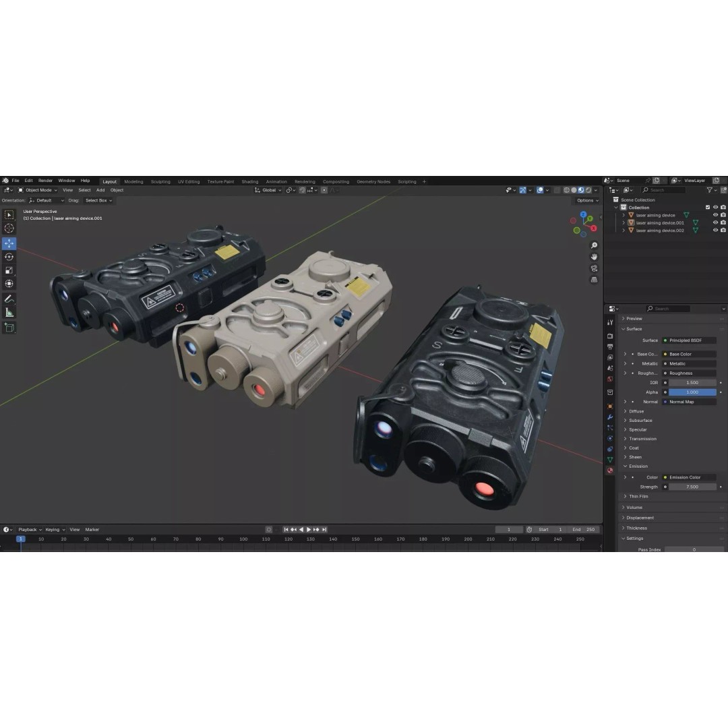Select the Select Box tool
Viewport: 728px width, 728px height.
point(9,215)
